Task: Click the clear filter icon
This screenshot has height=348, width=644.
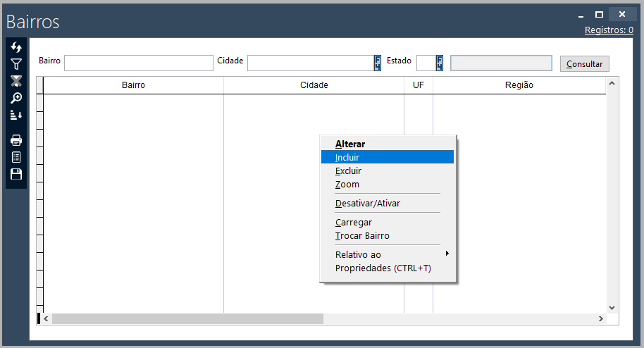Action: pyautogui.click(x=16, y=81)
